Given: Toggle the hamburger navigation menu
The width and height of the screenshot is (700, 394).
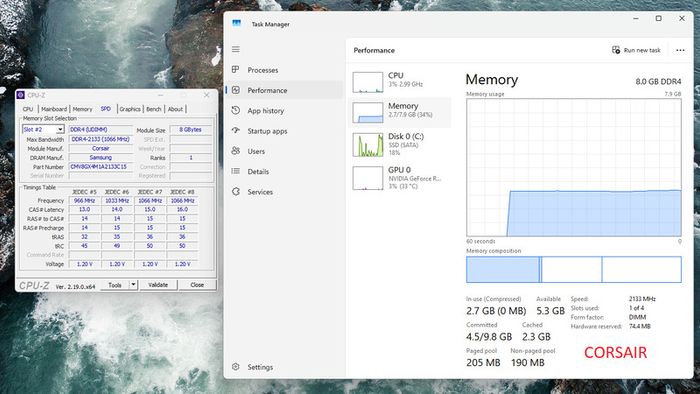Looking at the screenshot, I should point(236,50).
